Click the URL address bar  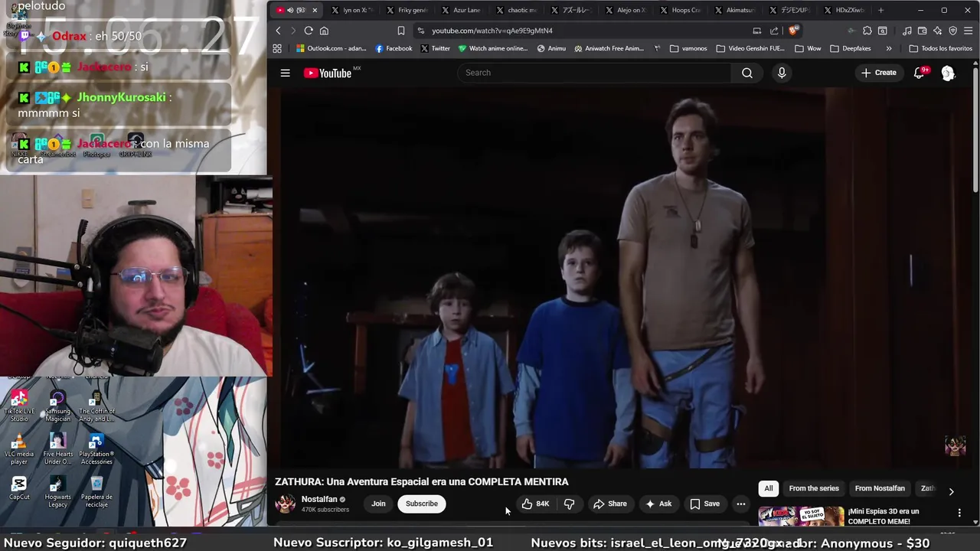(582, 31)
